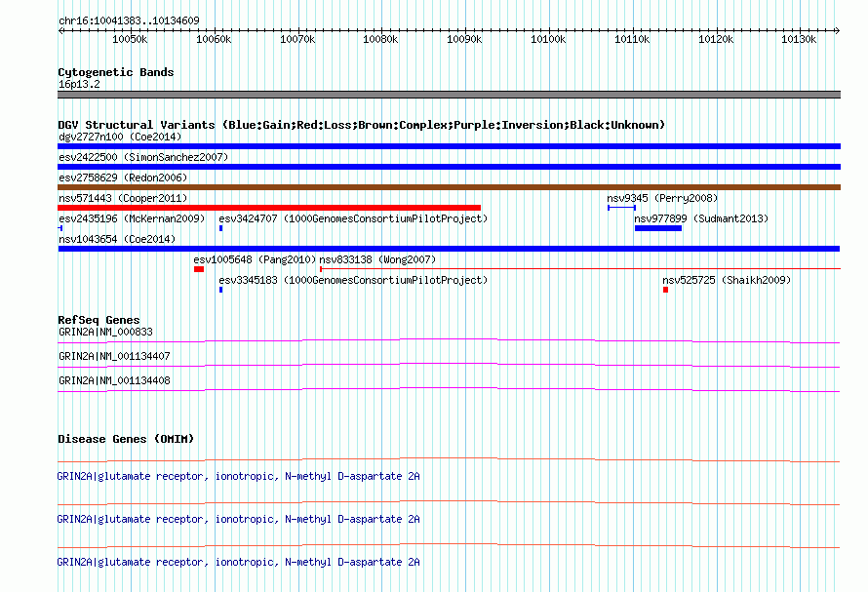Viewport: 868px width, 592px height.
Task: Select the red nsv571443 (Cooper2011) loss bar
Action: 269,208
